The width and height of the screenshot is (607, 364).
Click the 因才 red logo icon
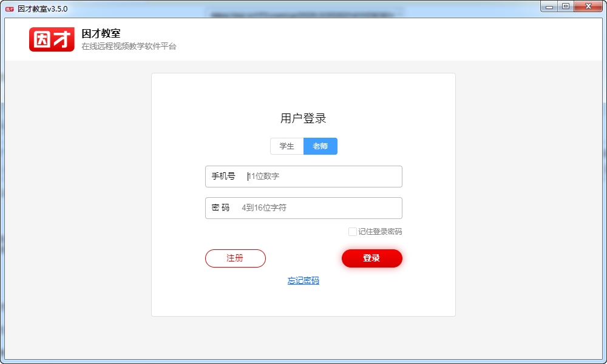(x=52, y=39)
